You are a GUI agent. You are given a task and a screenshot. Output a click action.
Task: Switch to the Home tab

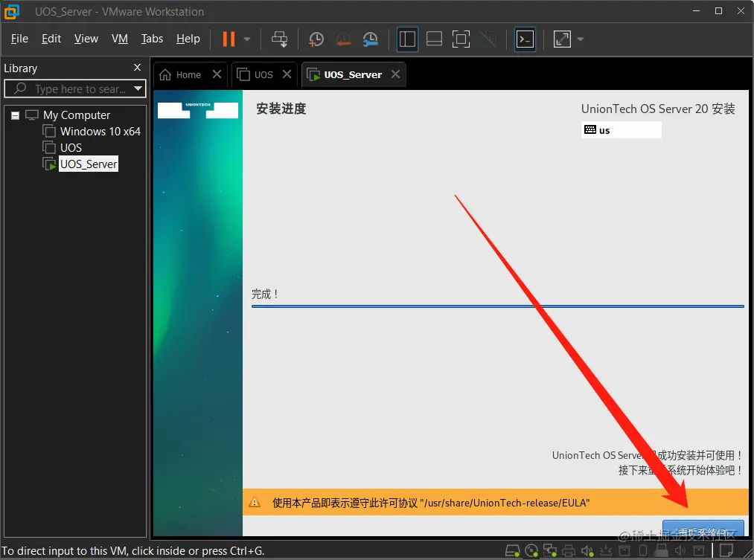pyautogui.click(x=185, y=74)
